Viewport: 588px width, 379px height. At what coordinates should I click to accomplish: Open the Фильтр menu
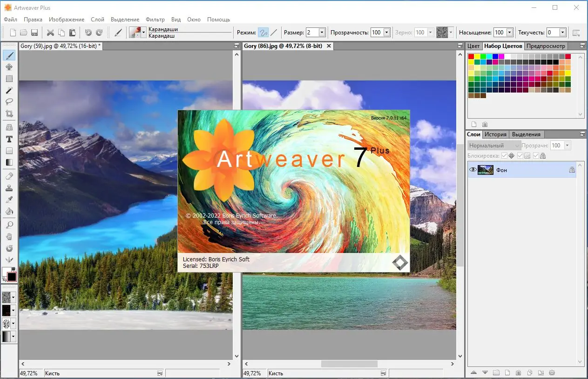click(155, 20)
